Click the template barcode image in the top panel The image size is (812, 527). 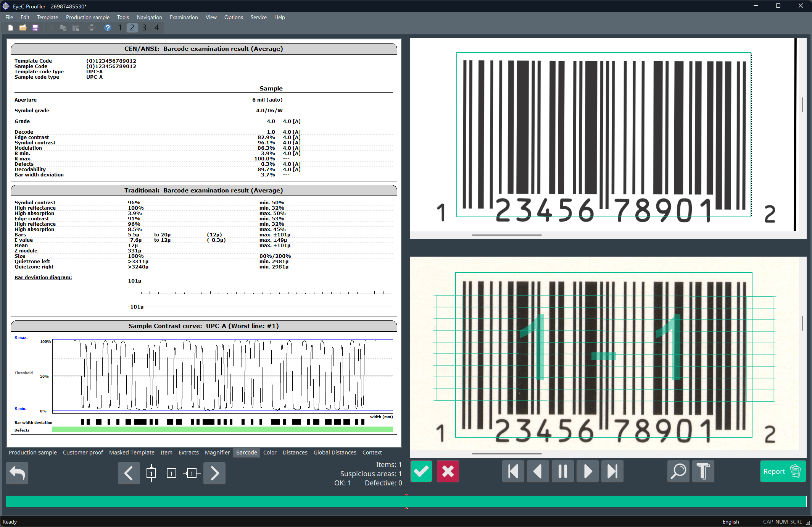click(x=604, y=134)
